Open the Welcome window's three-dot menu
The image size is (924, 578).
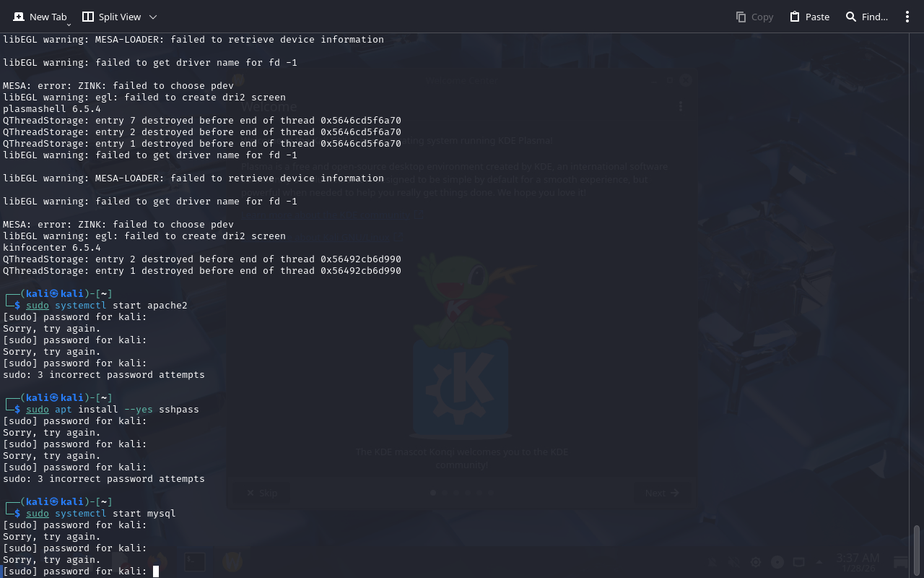tap(680, 106)
